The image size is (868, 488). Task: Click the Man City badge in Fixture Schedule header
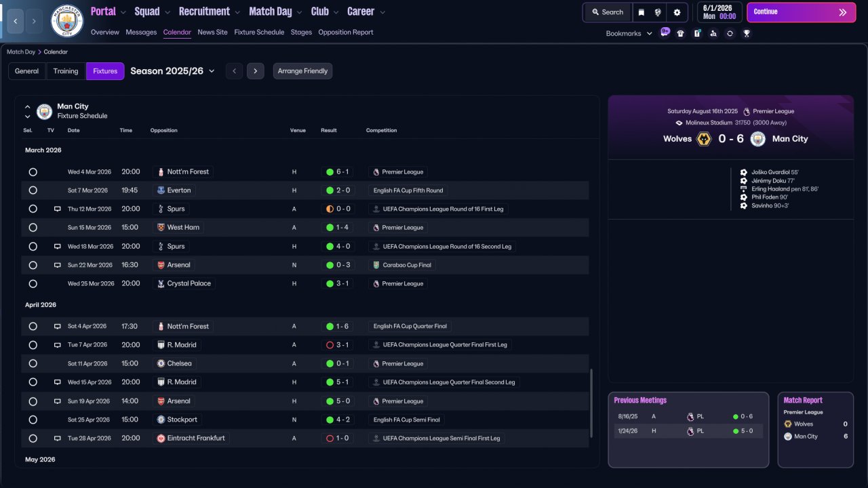click(x=45, y=111)
